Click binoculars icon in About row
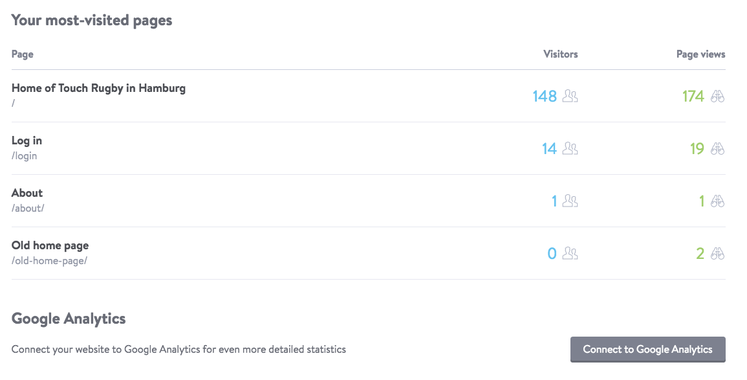 [717, 201]
